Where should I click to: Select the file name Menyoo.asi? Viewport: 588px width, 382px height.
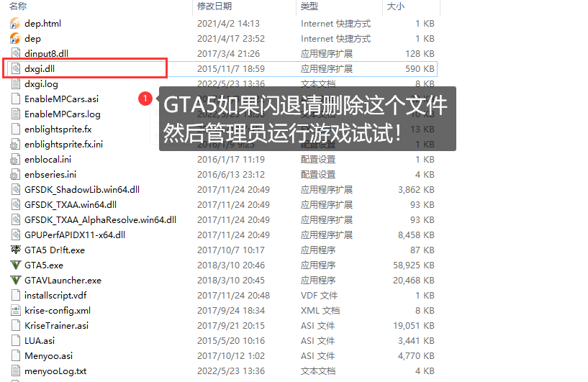(x=48, y=356)
